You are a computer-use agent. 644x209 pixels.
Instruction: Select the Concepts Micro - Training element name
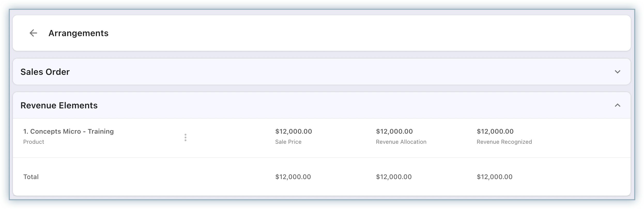(68, 131)
